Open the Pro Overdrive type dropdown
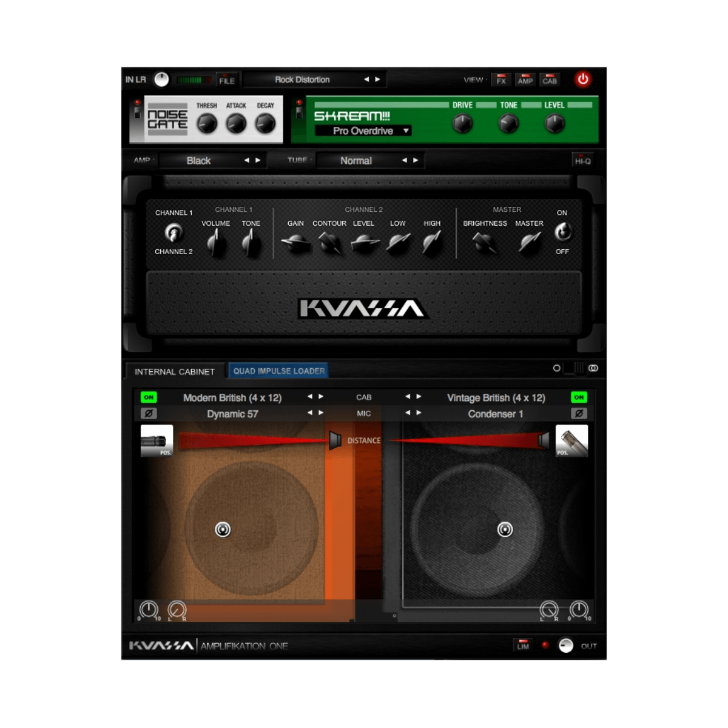The width and height of the screenshot is (728, 728). [363, 131]
